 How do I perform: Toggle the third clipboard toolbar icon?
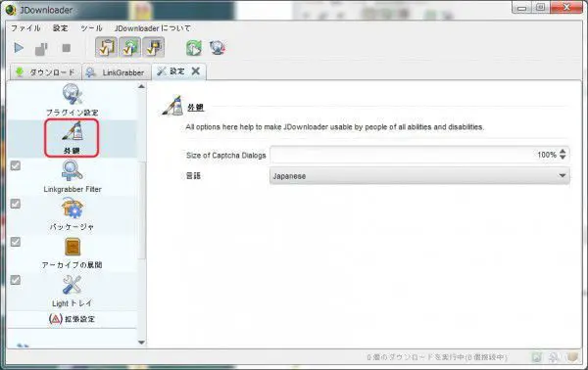tap(154, 47)
